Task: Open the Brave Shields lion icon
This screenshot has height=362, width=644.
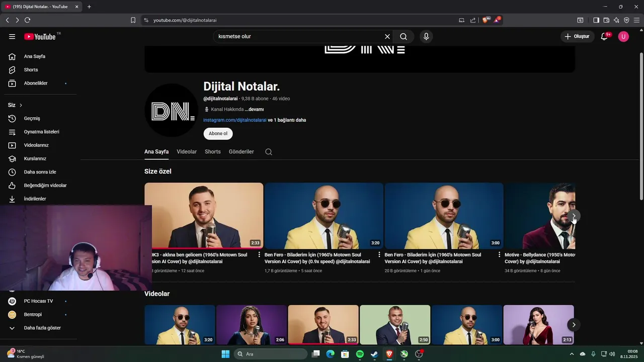Action: point(486,20)
